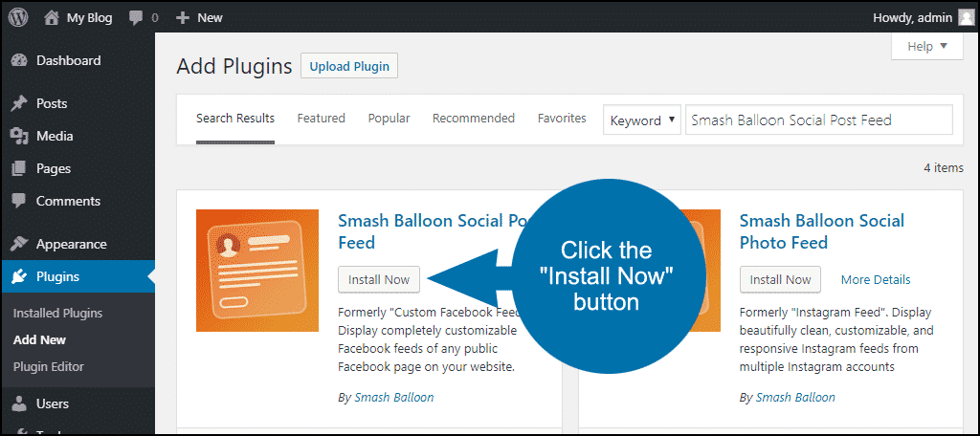The height and width of the screenshot is (436, 980).
Task: Open the Howdy, admin account menu
Action: pyautogui.click(x=912, y=18)
